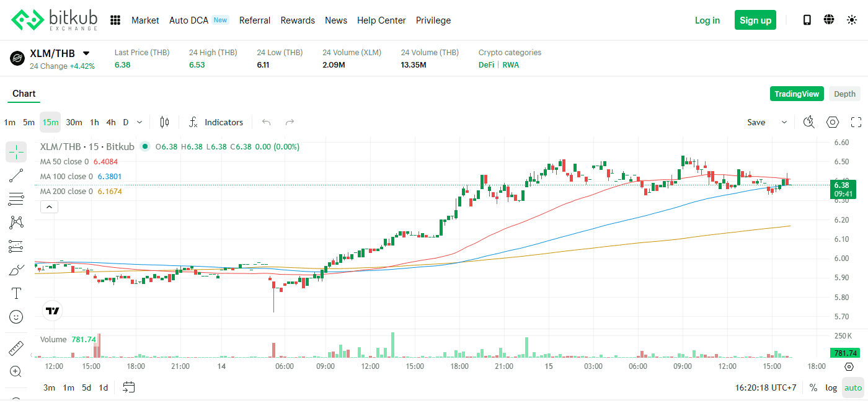Viewport: 868px width, 403px height.
Task: Select the trend line drawing tool
Action: [x=16, y=175]
